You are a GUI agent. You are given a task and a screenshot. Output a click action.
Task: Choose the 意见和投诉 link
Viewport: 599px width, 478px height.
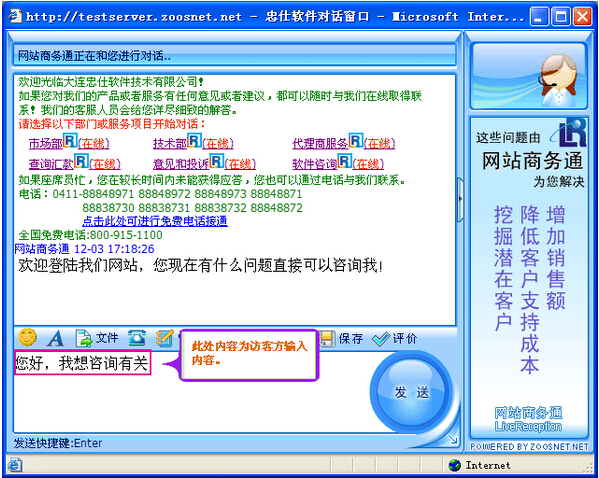coord(181,164)
